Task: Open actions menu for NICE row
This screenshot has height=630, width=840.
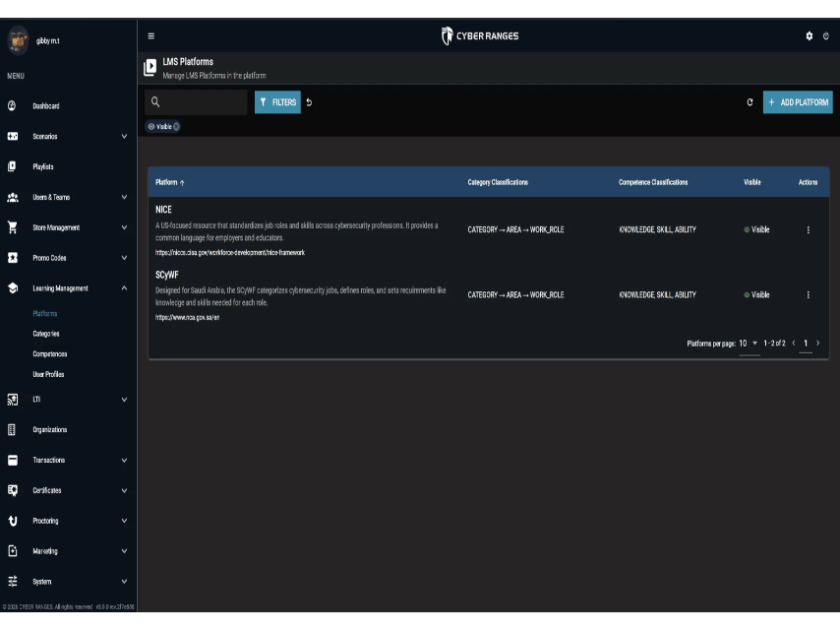Action: pyautogui.click(x=808, y=229)
